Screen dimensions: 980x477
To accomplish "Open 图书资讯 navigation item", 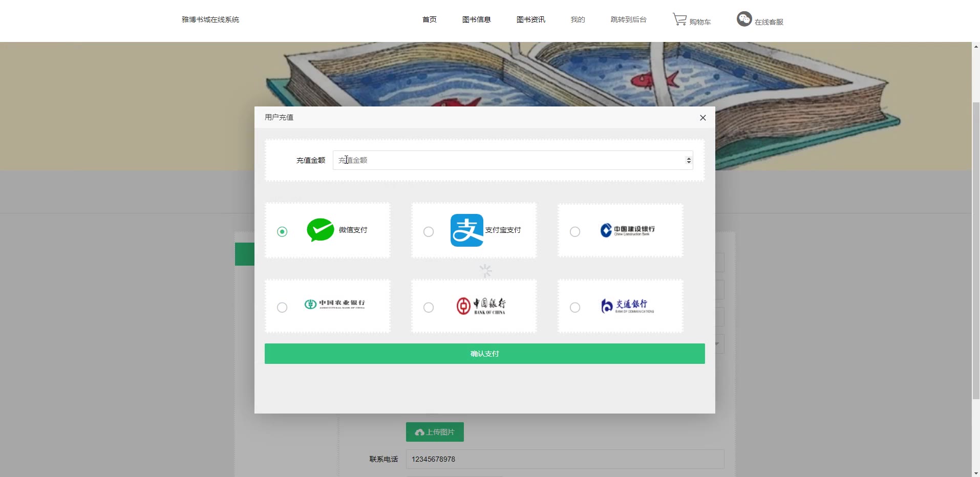I will coord(531,19).
